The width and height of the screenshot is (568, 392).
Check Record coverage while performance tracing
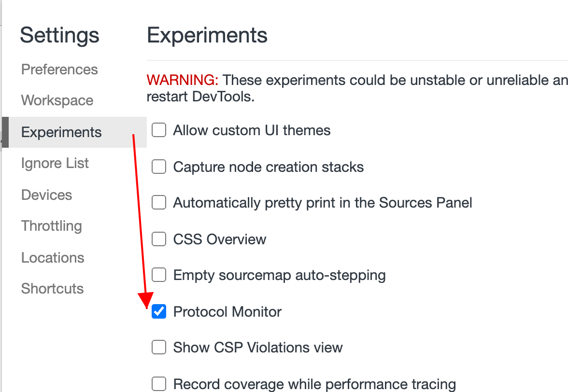point(159,384)
